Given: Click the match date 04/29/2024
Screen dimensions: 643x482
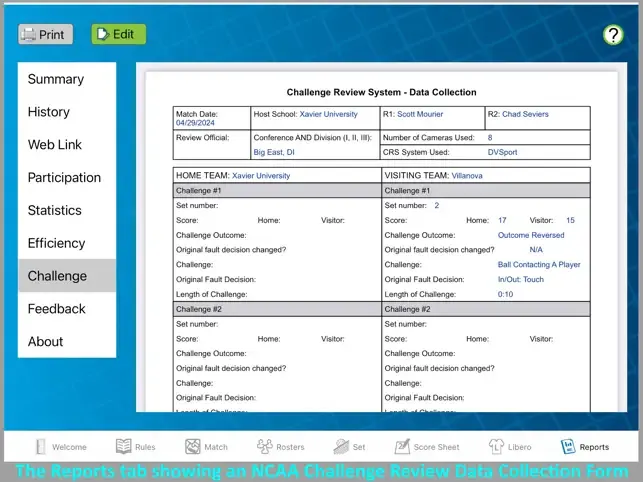Looking at the screenshot, I should pyautogui.click(x=195, y=123).
